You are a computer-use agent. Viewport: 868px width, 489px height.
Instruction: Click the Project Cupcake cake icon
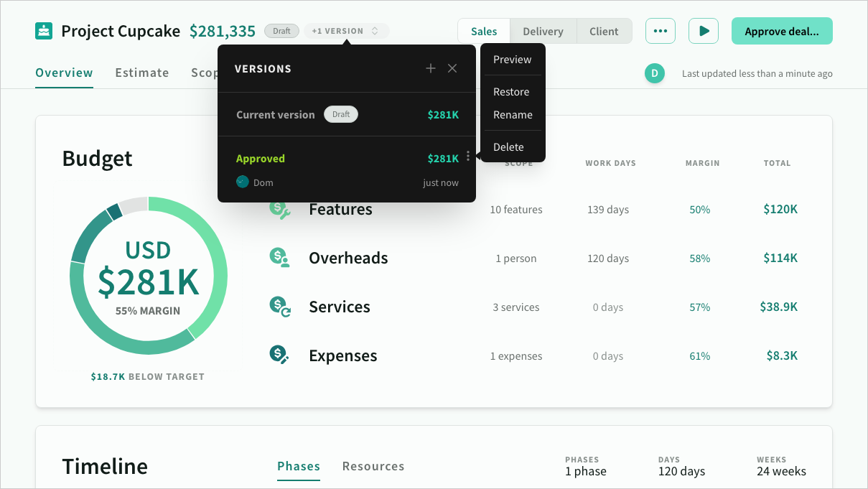pyautogui.click(x=44, y=31)
